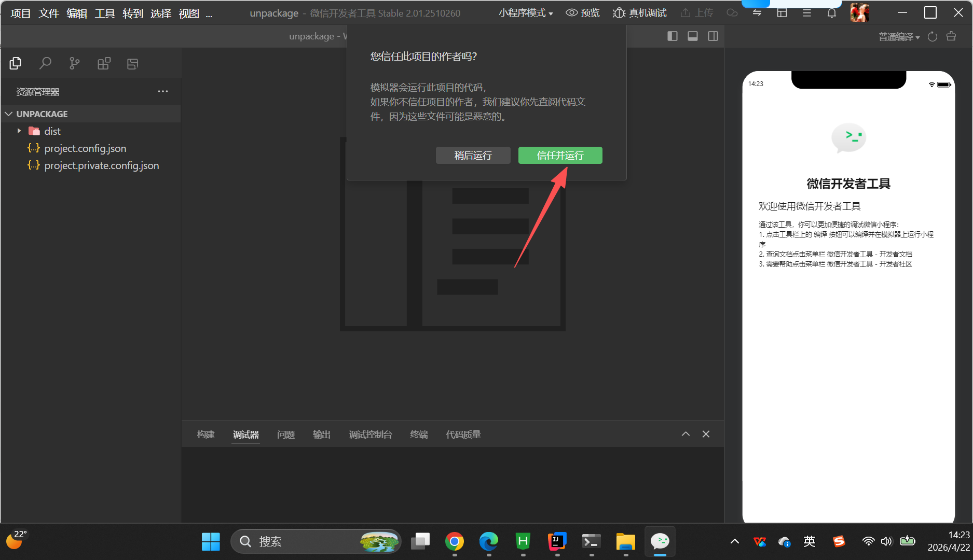Open File Explorer folder in taskbar

tap(626, 541)
